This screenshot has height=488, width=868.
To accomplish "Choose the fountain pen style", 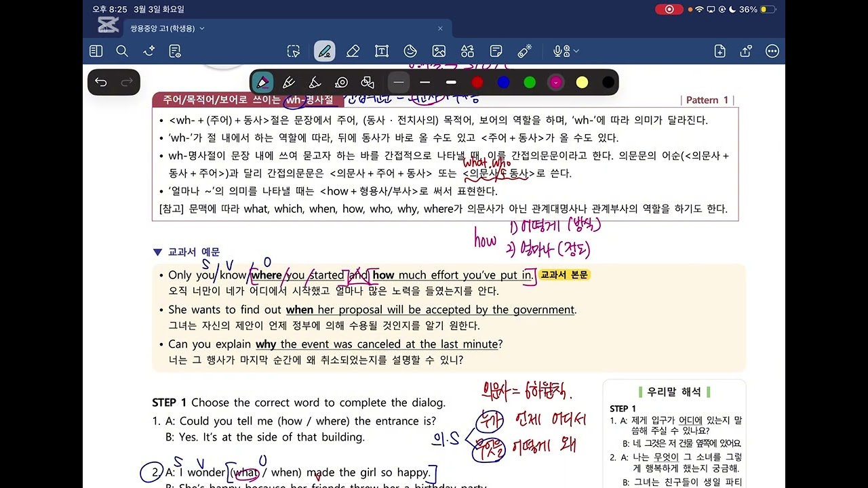I will pyautogui.click(x=262, y=83).
